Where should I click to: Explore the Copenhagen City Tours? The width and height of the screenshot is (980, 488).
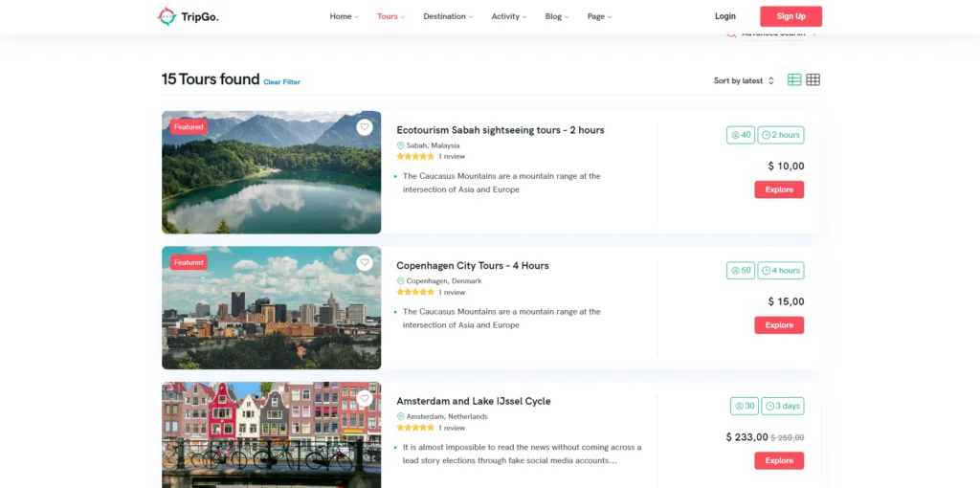779,325
